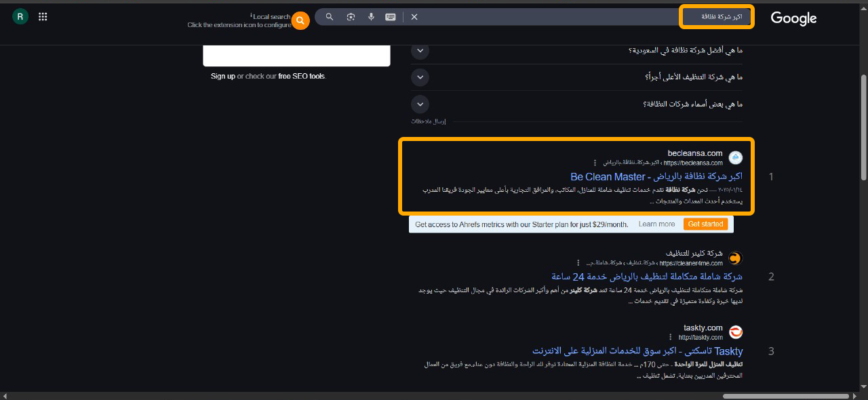Click the becleansa.com site name
Image resolution: width=868 pixels, height=400 pixels.
[x=695, y=153]
